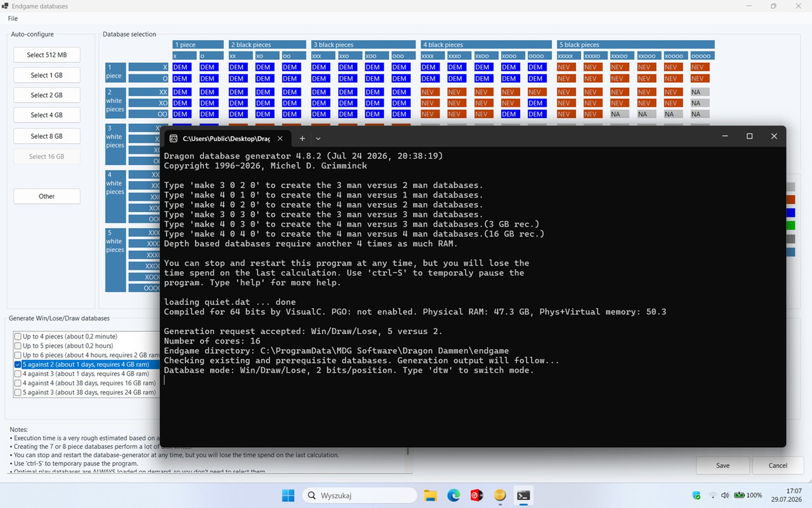Click the '2 white pieces' row group header
812x508 pixels.
tap(115, 103)
